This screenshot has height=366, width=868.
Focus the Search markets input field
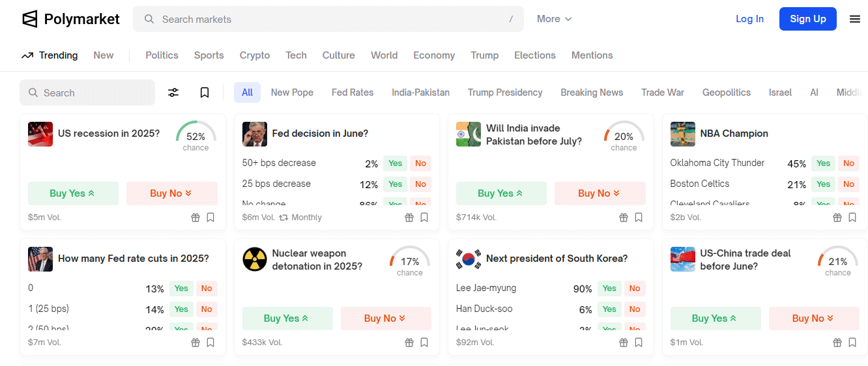[x=328, y=19]
